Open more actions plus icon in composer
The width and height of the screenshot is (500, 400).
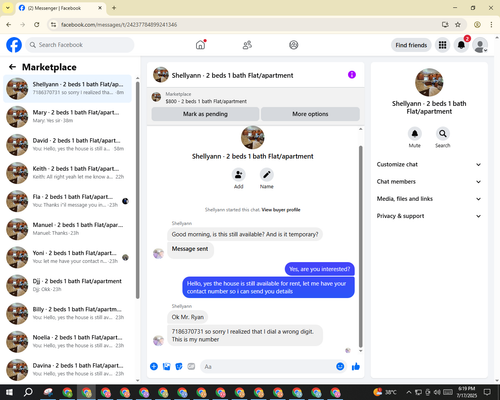coord(154,367)
